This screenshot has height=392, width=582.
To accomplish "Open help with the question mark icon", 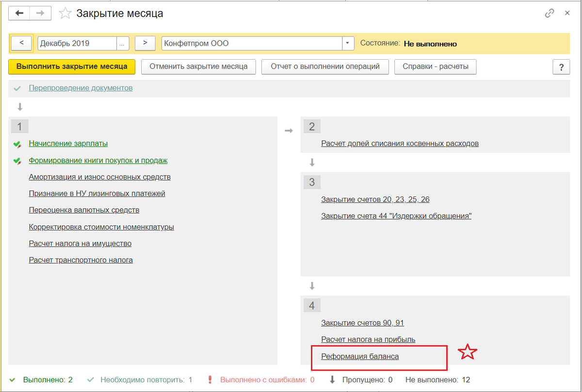I will pyautogui.click(x=561, y=67).
